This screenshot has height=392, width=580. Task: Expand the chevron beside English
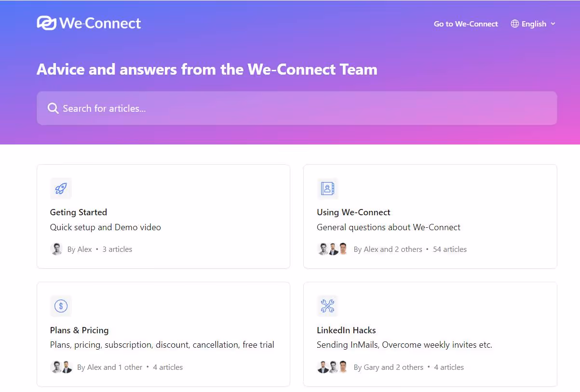[x=553, y=24]
